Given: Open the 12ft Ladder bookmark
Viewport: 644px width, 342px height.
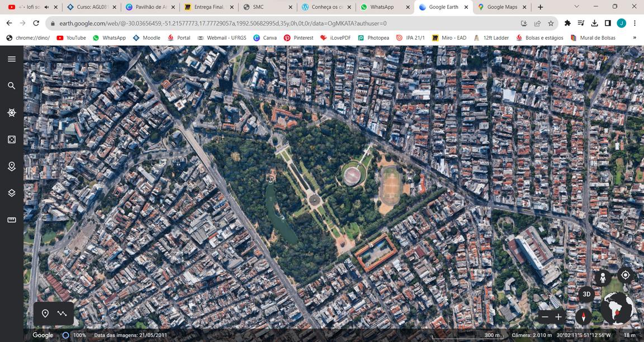Looking at the screenshot, I should [x=491, y=38].
